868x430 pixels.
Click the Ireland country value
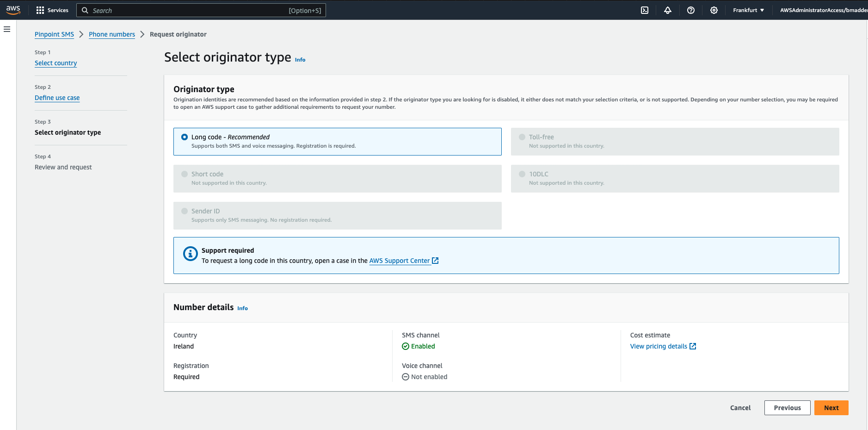click(184, 346)
